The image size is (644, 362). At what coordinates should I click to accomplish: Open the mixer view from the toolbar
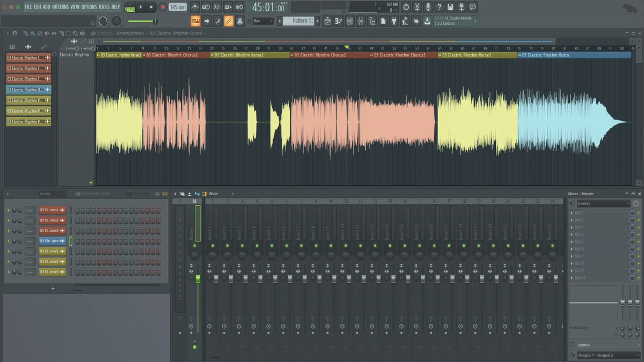[360, 21]
